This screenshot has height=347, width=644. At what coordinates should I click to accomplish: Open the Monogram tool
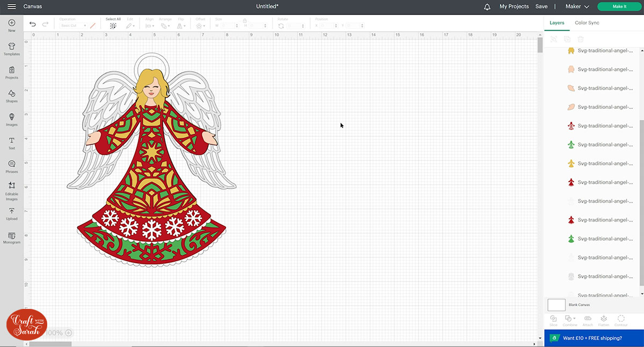tap(12, 237)
